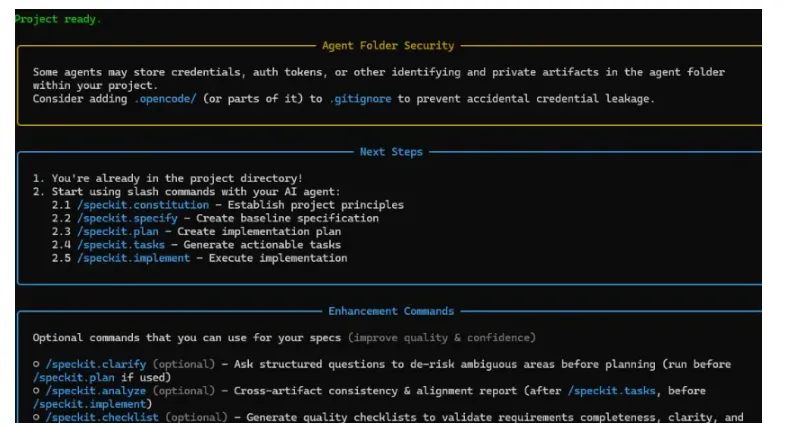
Task: Click /speckit.tasks reference in the analyze description
Action: (611, 391)
